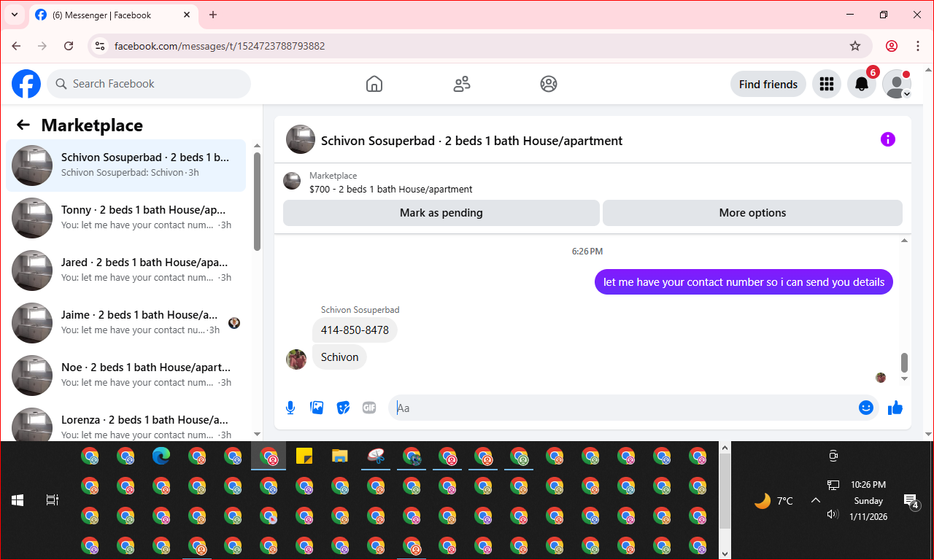Click the Facebook logo
Viewport: 934px width, 560px height.
(x=26, y=84)
